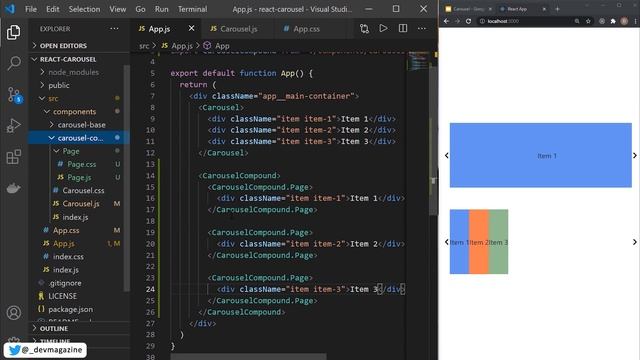Click next arrow on second carousel

pos(635,242)
